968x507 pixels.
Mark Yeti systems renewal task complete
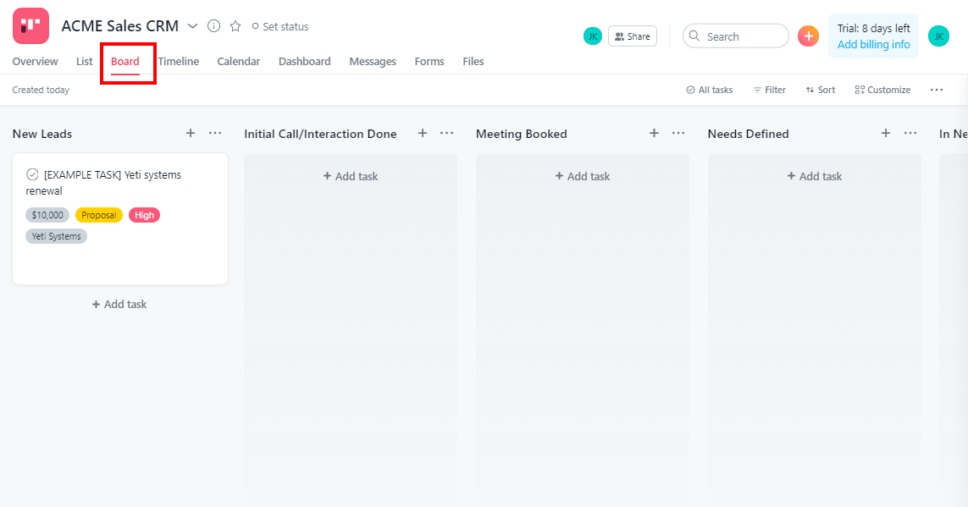point(32,175)
